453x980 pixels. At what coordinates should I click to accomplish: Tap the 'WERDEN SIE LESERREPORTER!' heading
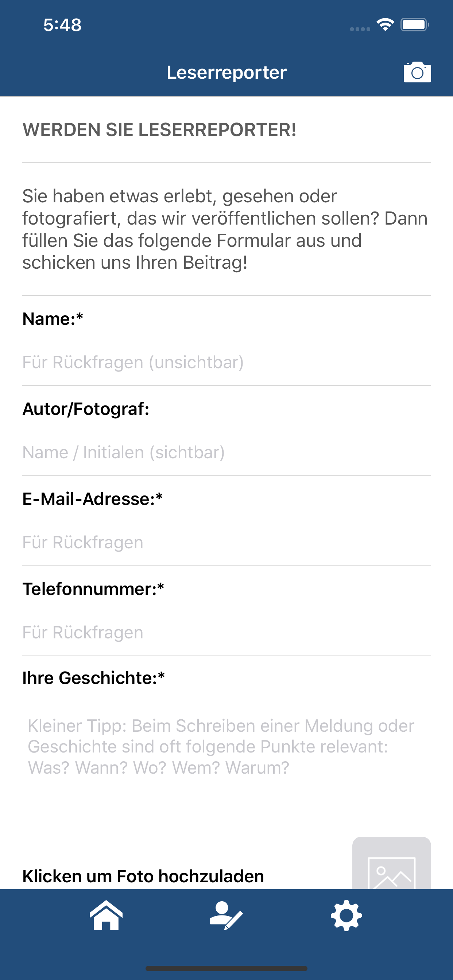coord(159,130)
